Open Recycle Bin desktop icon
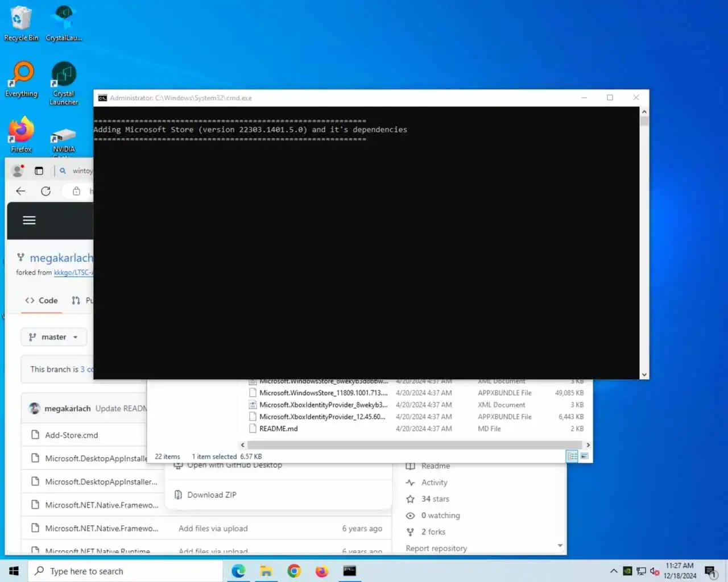This screenshot has height=582, width=728. pos(21,23)
